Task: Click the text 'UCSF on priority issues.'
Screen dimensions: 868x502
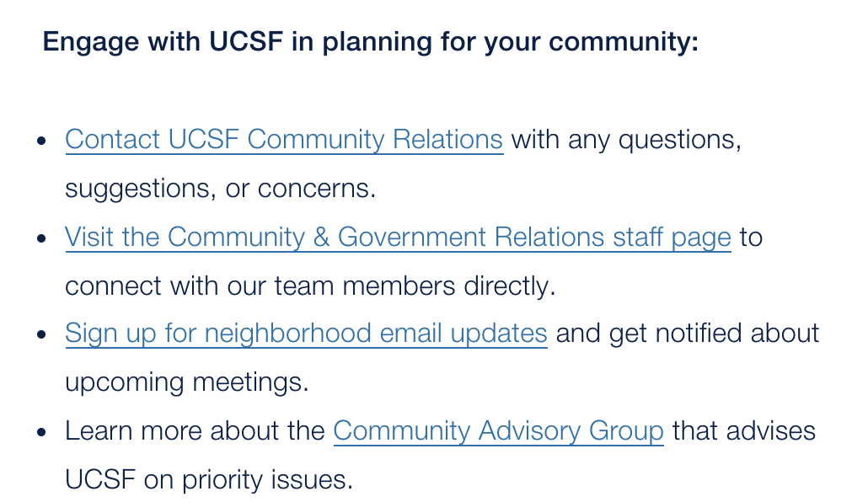Action: pyautogui.click(x=209, y=480)
